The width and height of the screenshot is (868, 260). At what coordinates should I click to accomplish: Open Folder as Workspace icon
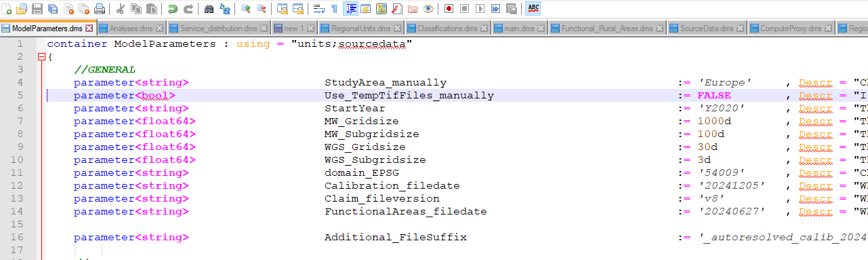point(413,9)
